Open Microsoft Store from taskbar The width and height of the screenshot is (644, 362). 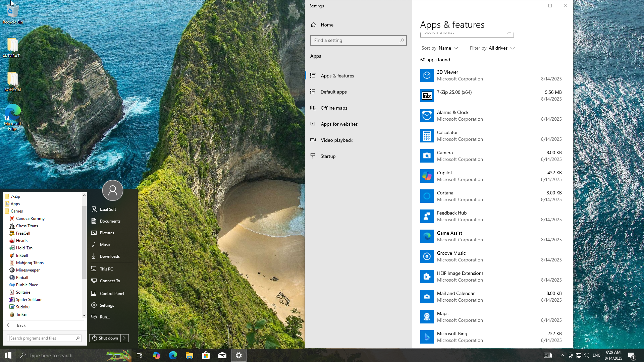[x=206, y=355]
